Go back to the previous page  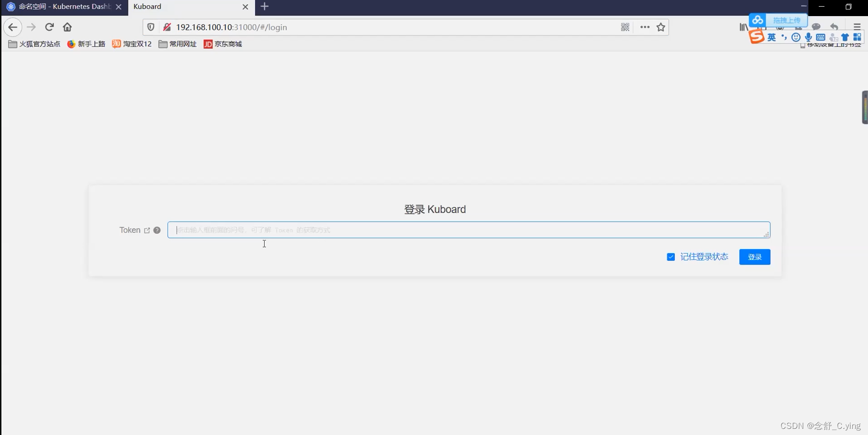(13, 27)
